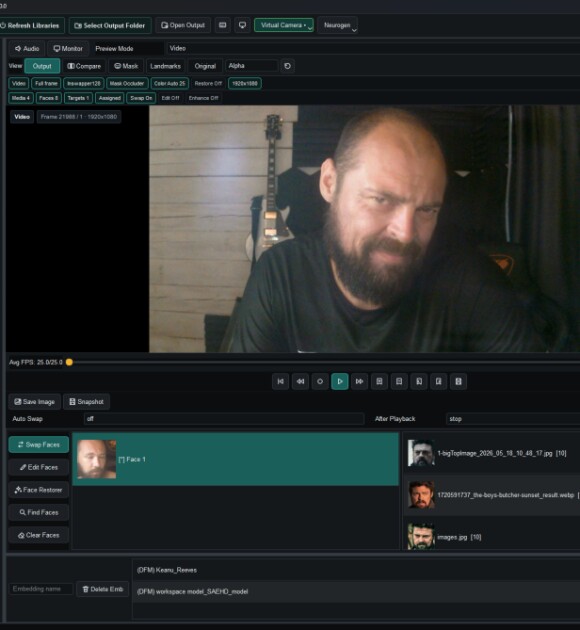Toggle the Audio speaker button

[27, 49]
